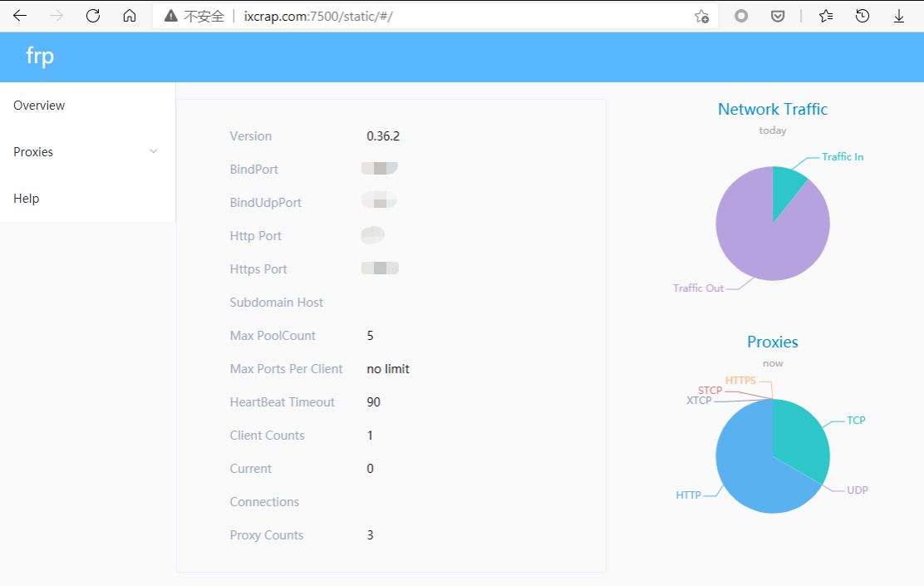Open the browser history icon
The height and width of the screenshot is (586, 924).
[863, 16]
